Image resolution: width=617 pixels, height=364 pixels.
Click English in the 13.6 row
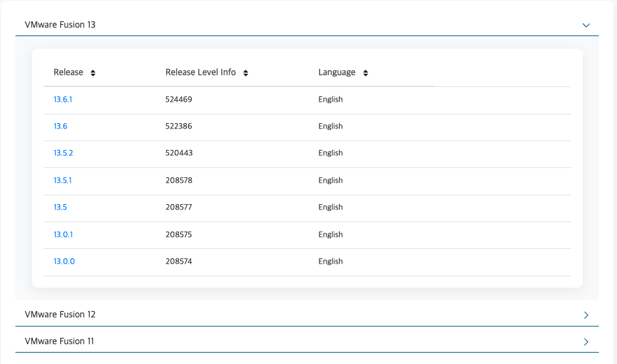(x=330, y=126)
